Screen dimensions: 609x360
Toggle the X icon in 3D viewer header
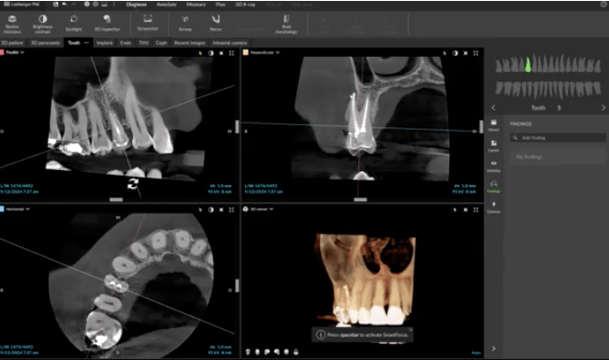466,210
